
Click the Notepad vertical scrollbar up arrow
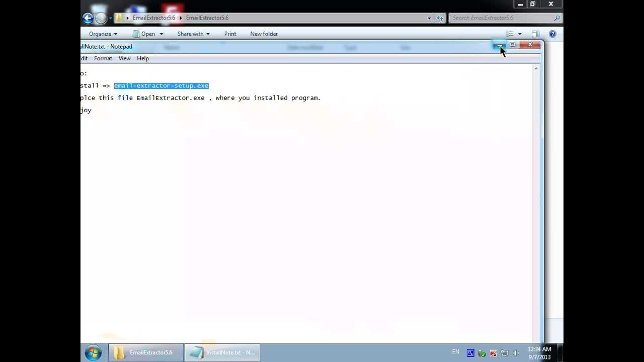pos(536,69)
